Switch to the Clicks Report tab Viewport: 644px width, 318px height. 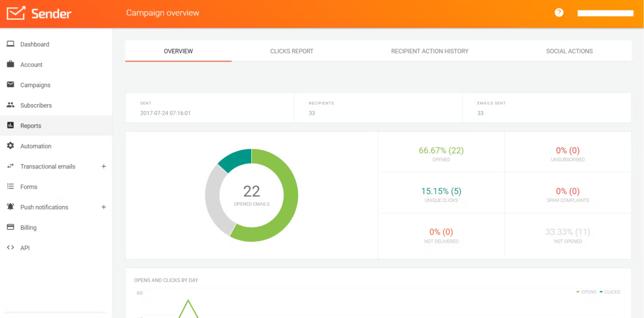tap(292, 51)
